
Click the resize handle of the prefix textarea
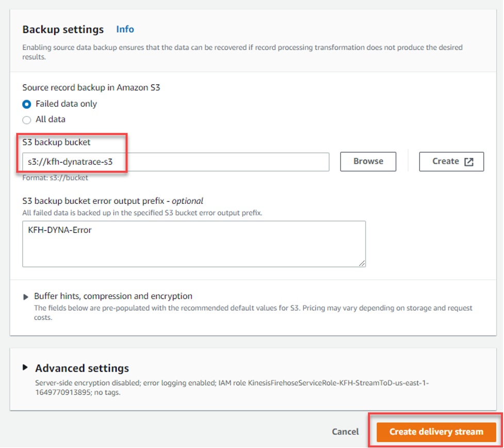tap(363, 263)
